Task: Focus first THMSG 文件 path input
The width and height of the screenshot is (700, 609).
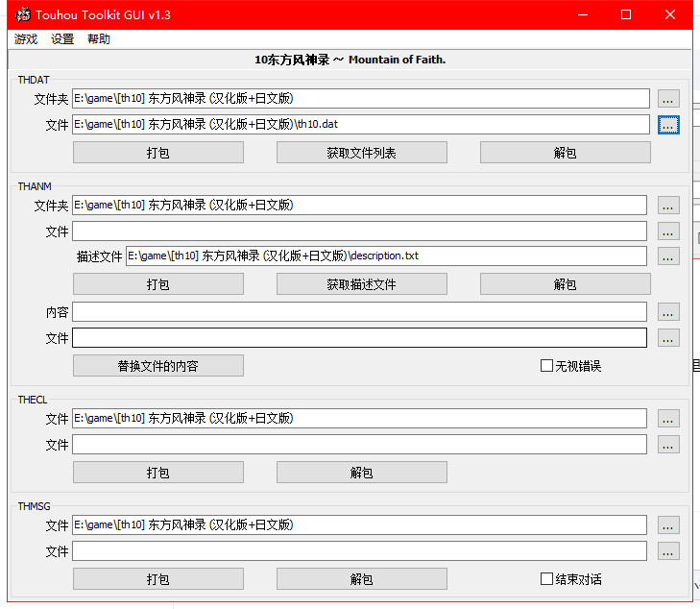Action: click(359, 524)
